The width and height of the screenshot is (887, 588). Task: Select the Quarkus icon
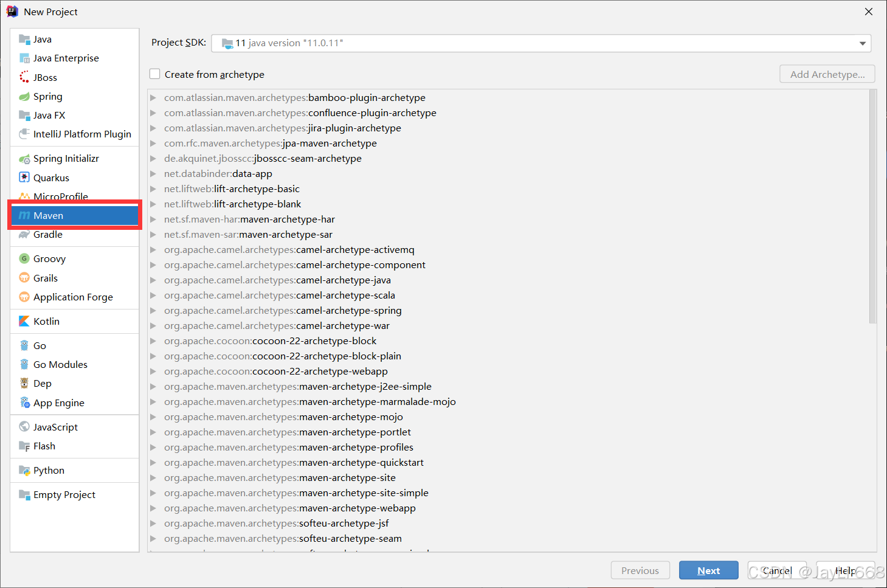tap(24, 178)
